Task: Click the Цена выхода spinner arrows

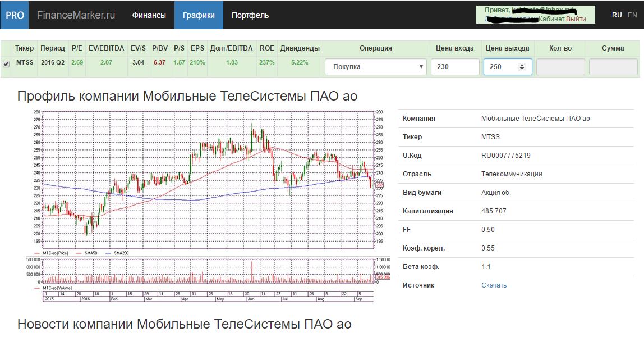Action: click(522, 67)
